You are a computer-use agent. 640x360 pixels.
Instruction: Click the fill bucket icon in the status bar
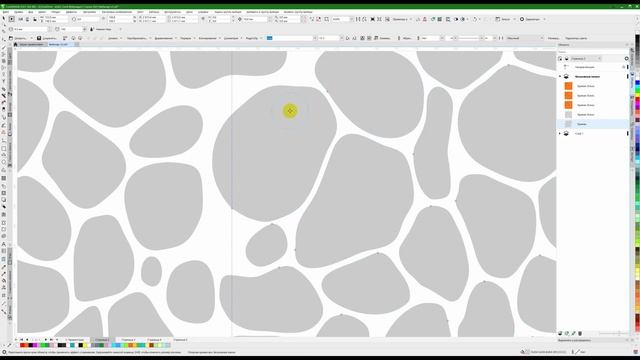[523, 351]
